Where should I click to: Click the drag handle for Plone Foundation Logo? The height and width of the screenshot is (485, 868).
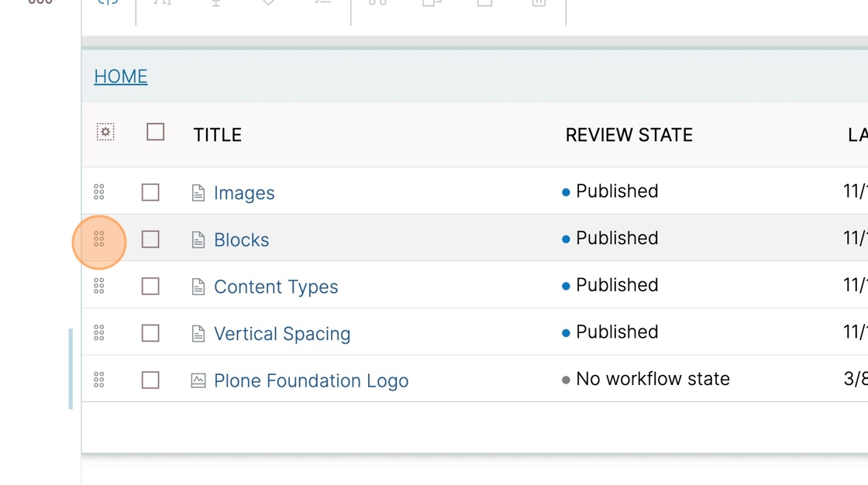click(99, 380)
